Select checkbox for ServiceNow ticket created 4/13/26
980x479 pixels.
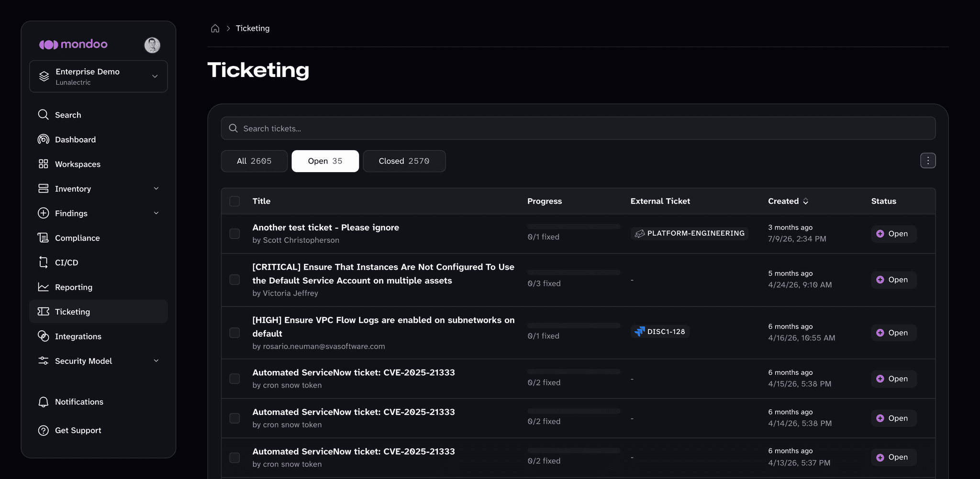234,457
